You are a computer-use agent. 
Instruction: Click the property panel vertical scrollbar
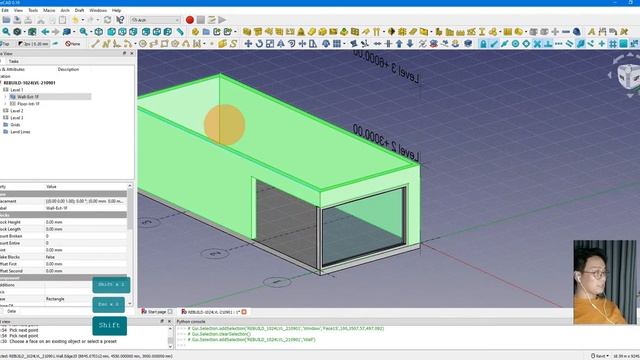click(130, 245)
